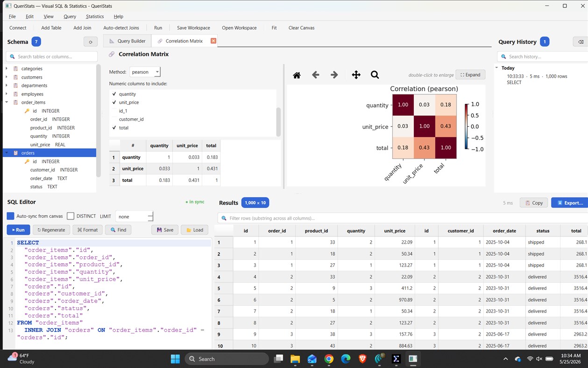This screenshot has width=588, height=368.
Task: Click the Format button
Action: 87,230
